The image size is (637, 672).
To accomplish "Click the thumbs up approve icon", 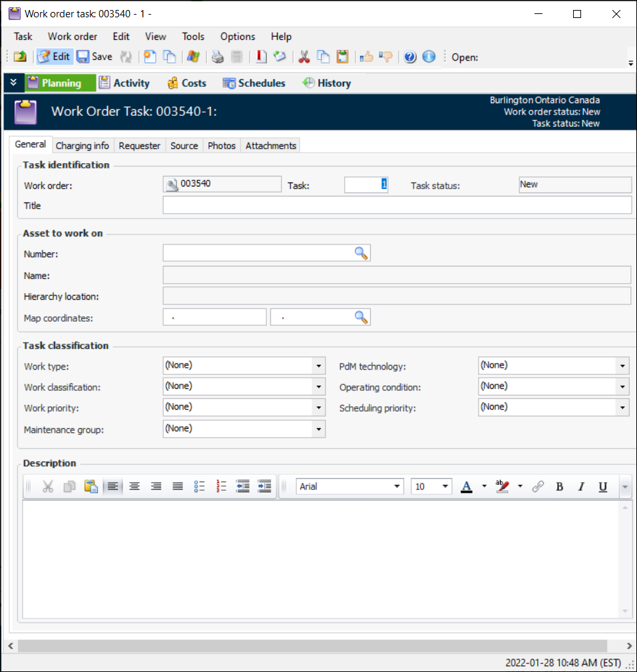I will [366, 57].
